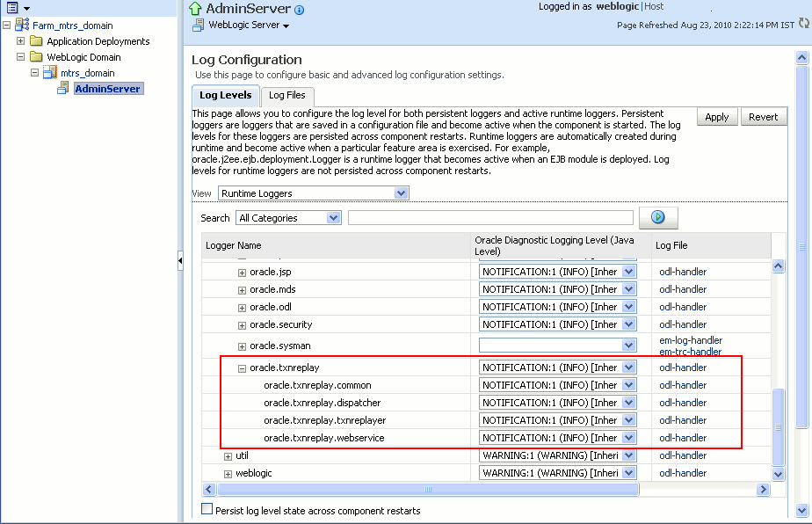Image resolution: width=812 pixels, height=524 pixels.
Task: Click the Farm_mtrs_domain farm icon
Action: coord(22,25)
